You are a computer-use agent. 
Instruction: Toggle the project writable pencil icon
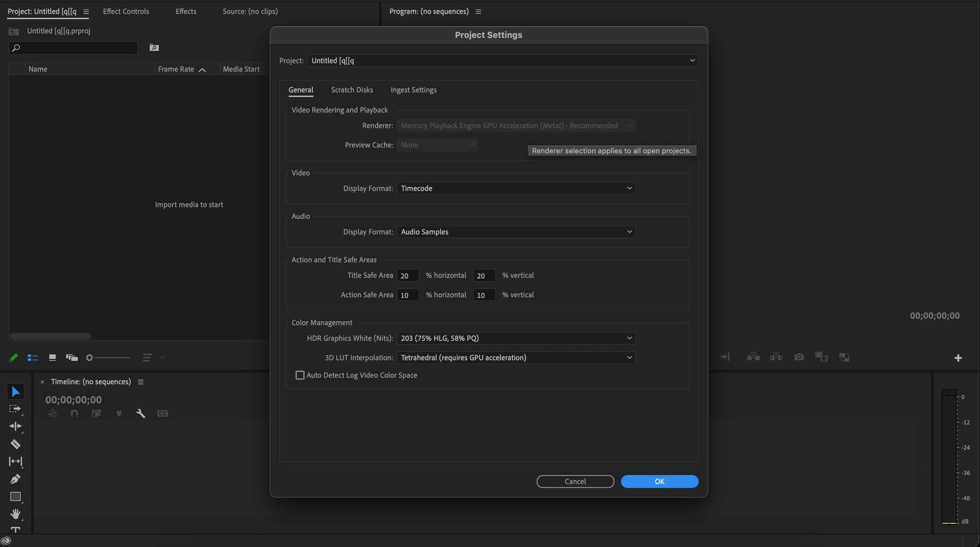(x=13, y=357)
